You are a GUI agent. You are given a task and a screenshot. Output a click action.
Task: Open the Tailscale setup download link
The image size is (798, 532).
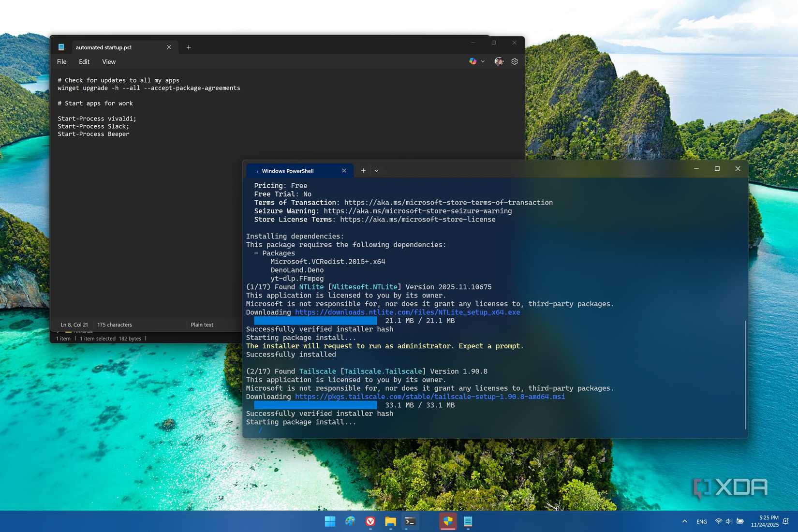(429, 397)
